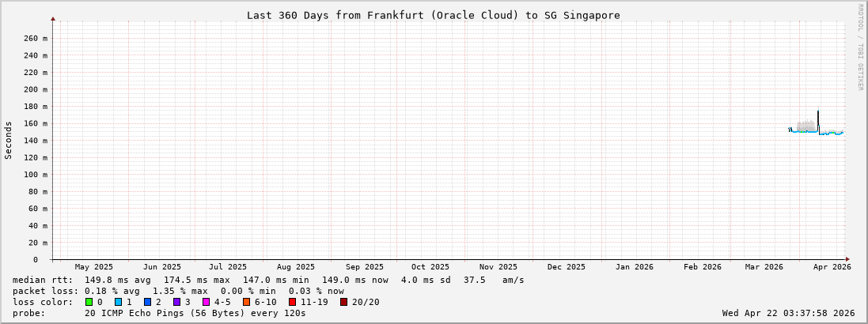Click the Wed Apr 22 timestamp text
868x324 pixels.
coord(788,313)
